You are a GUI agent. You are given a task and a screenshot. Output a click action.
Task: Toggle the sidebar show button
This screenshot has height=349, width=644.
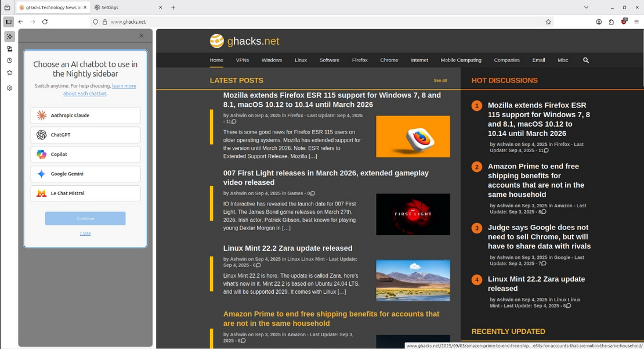(8, 22)
